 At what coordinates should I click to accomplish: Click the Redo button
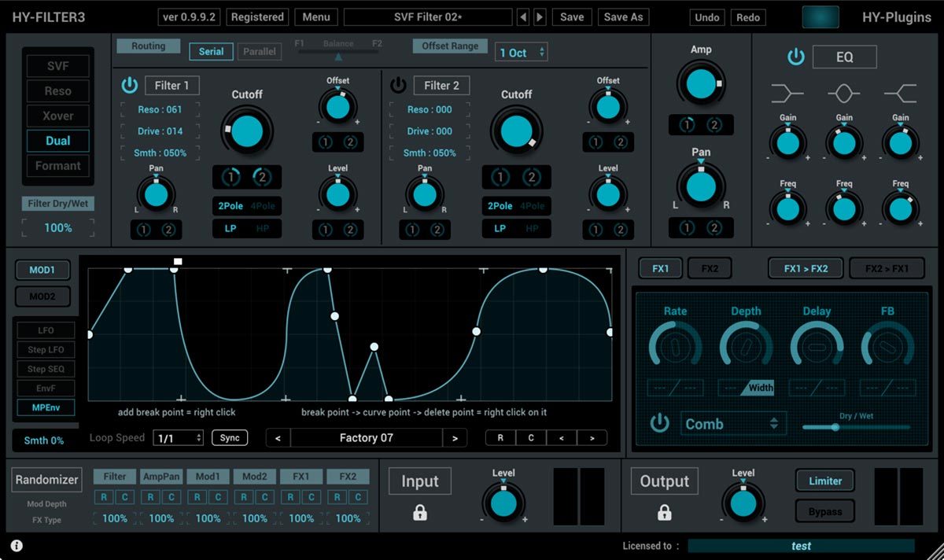[748, 17]
